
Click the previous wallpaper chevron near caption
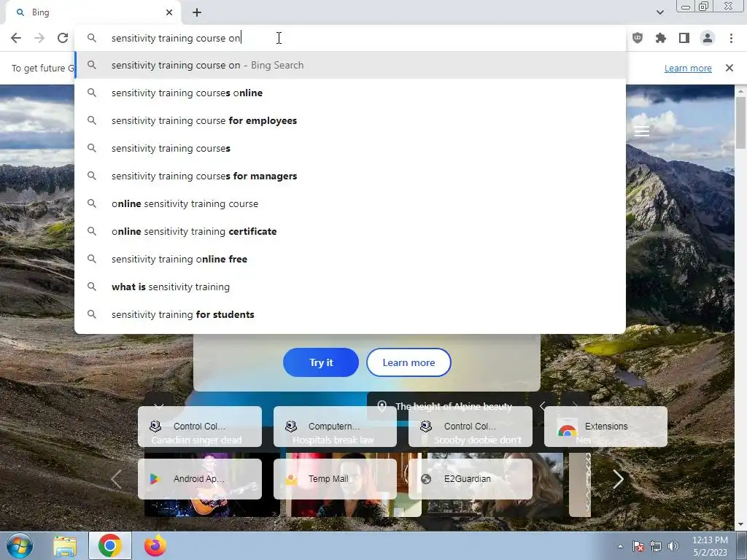[x=543, y=406]
